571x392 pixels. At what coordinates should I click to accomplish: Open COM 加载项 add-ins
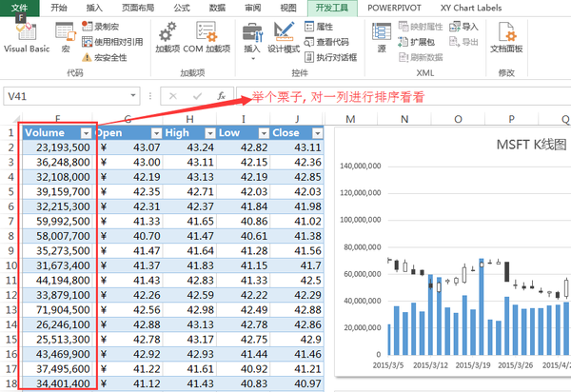click(x=207, y=37)
